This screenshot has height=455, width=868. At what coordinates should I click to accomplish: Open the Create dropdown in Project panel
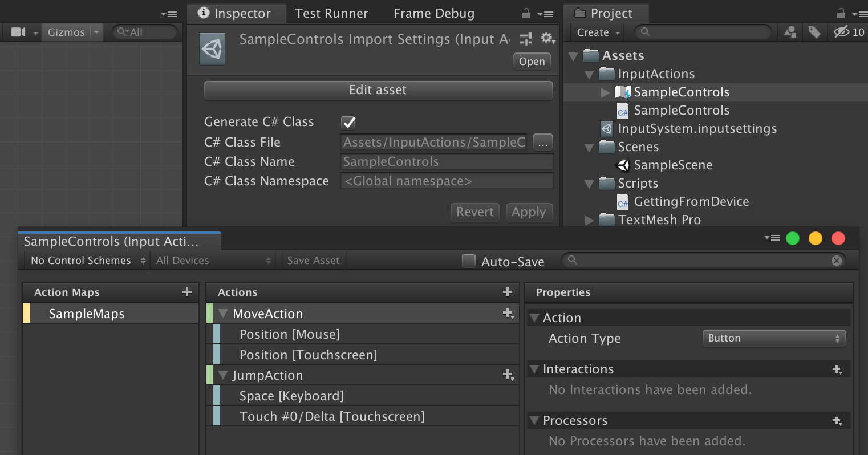pyautogui.click(x=598, y=32)
